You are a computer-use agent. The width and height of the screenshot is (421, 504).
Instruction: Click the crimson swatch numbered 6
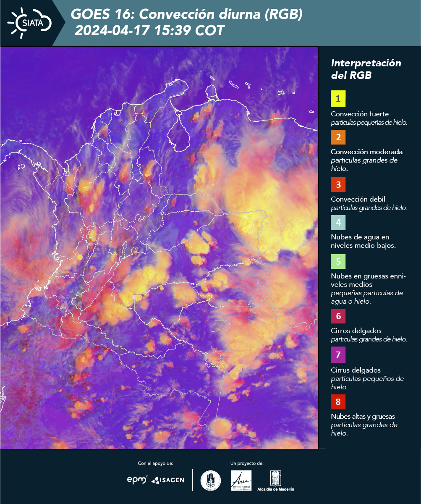338,316
